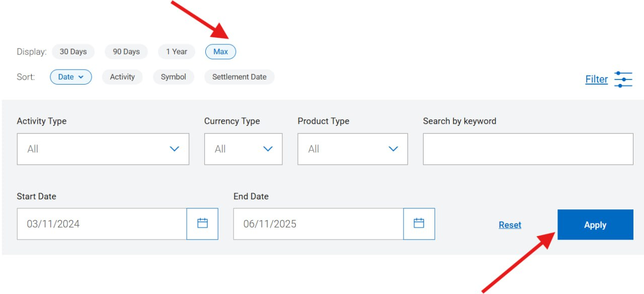Image resolution: width=644 pixels, height=294 pixels.
Task: Select the 30 Days display range
Action: [x=73, y=51]
